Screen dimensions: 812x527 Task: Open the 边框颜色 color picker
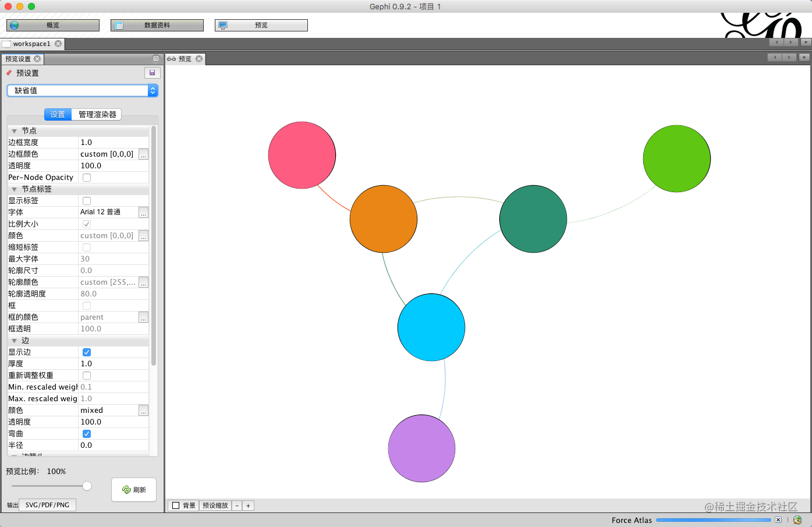click(x=143, y=154)
